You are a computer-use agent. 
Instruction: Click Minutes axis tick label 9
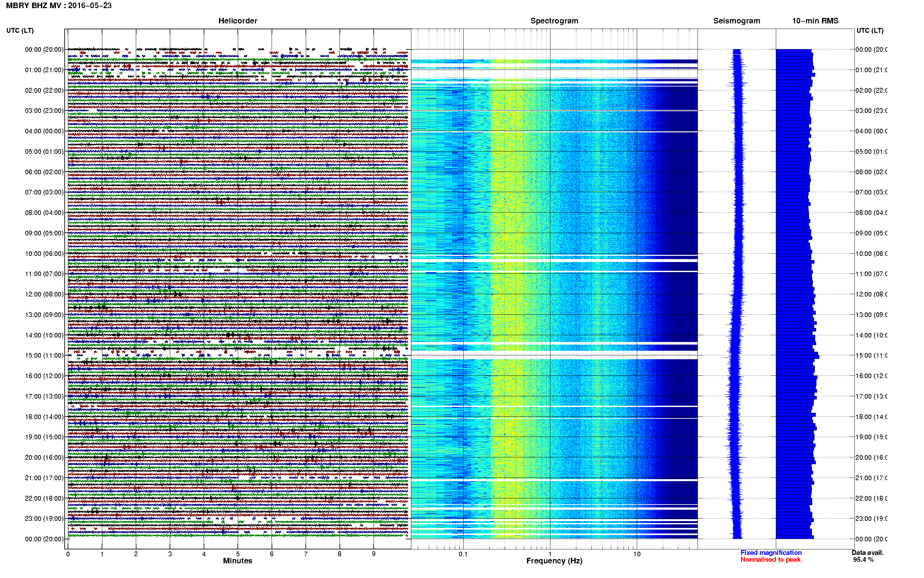click(374, 554)
